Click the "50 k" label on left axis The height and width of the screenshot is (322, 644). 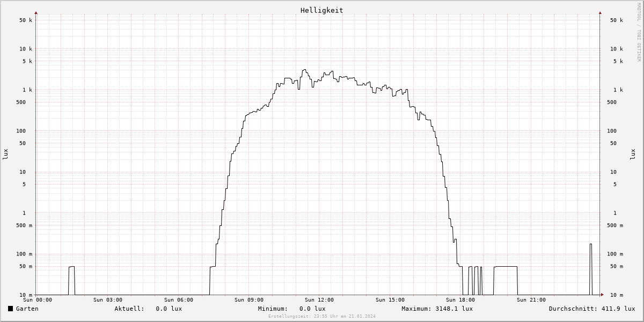click(x=26, y=20)
